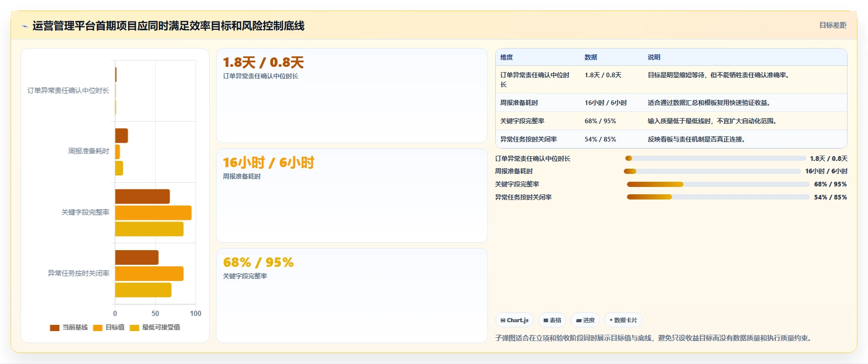
Task: Click the 数据卡片 chip
Action: click(623, 320)
